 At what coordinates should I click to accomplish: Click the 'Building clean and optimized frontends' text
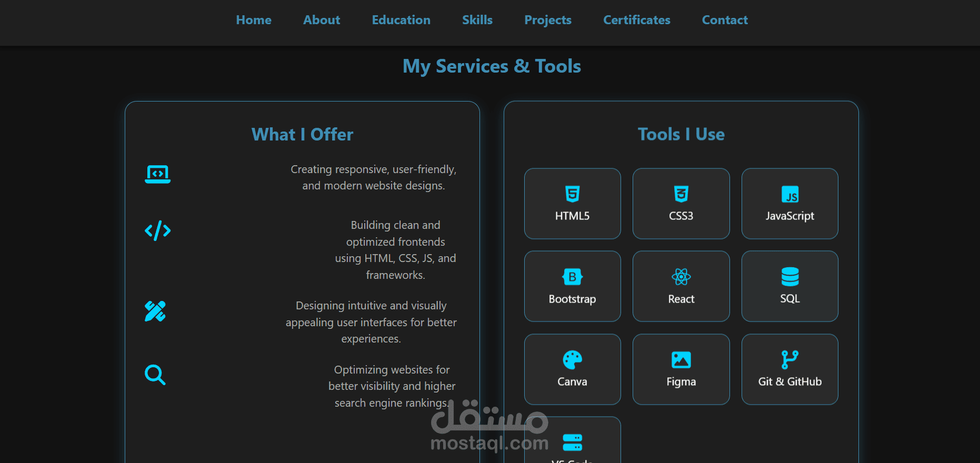[x=396, y=250]
